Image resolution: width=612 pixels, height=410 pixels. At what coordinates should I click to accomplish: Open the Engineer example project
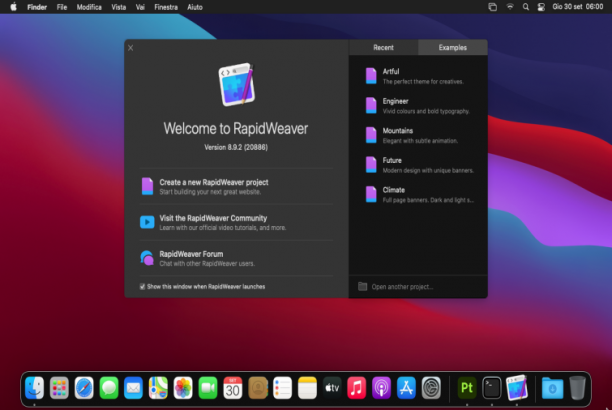(418, 106)
